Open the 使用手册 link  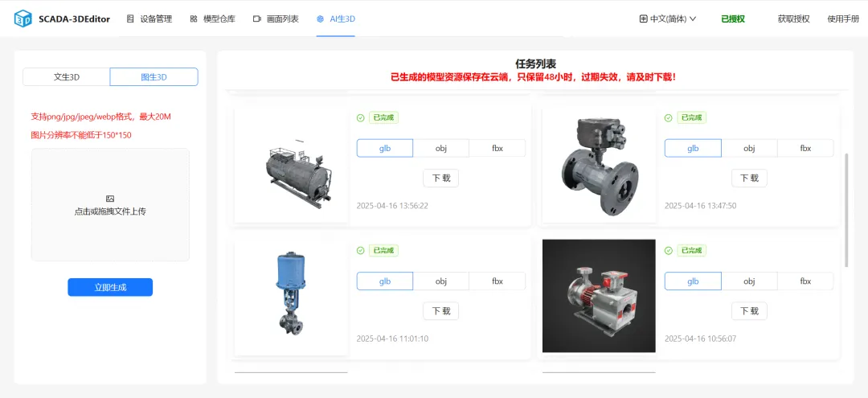point(843,18)
